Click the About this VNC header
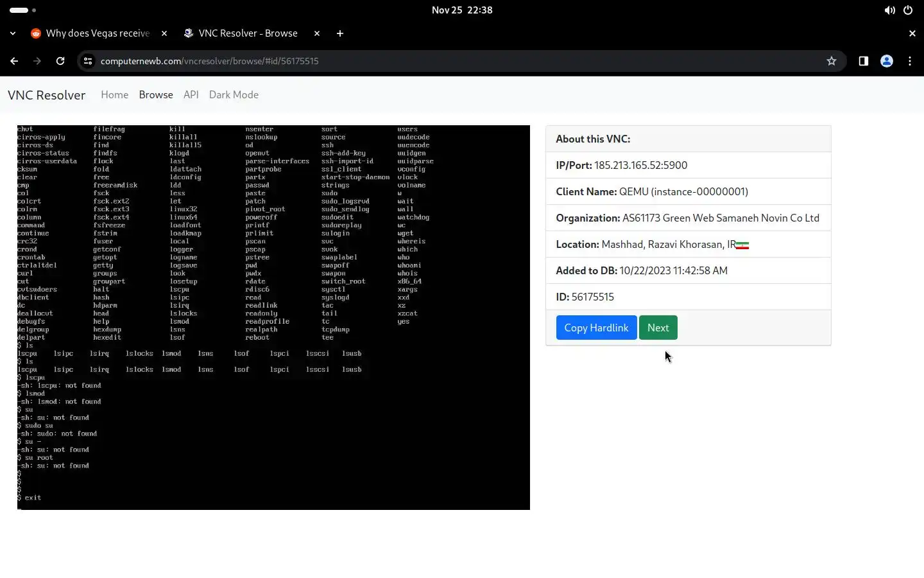924x578 pixels. [689, 139]
